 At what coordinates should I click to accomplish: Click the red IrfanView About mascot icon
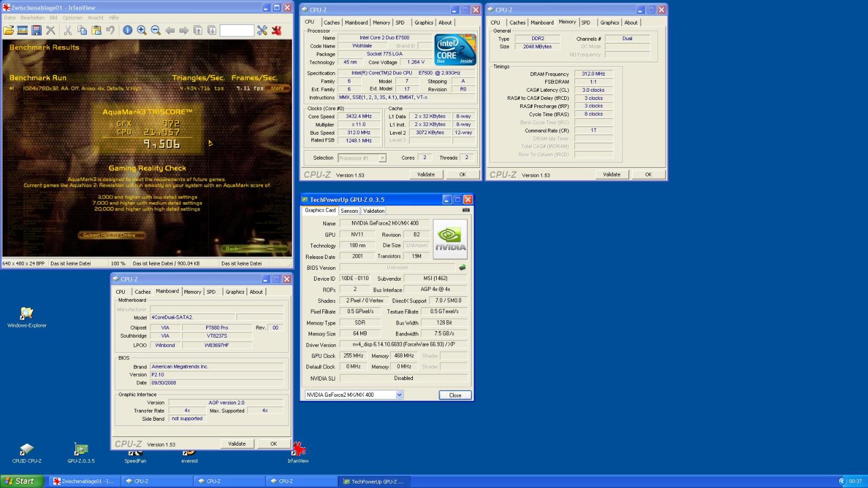click(277, 30)
